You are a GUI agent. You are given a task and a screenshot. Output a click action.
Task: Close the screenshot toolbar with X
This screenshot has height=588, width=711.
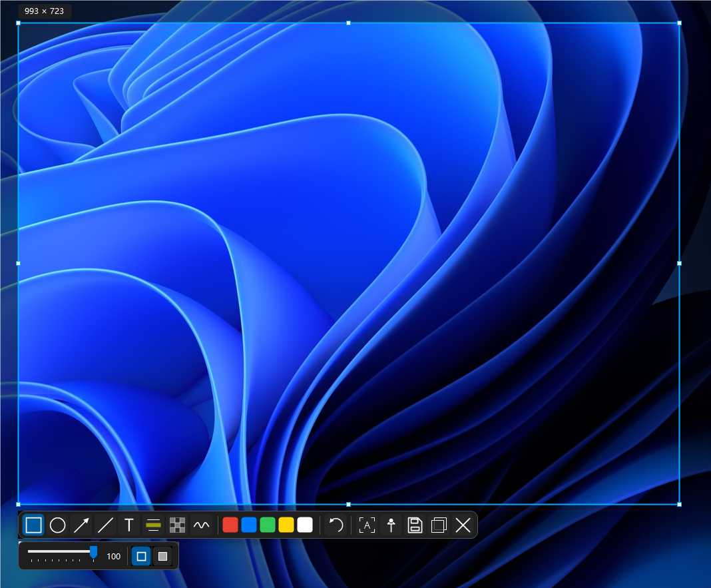(x=463, y=525)
